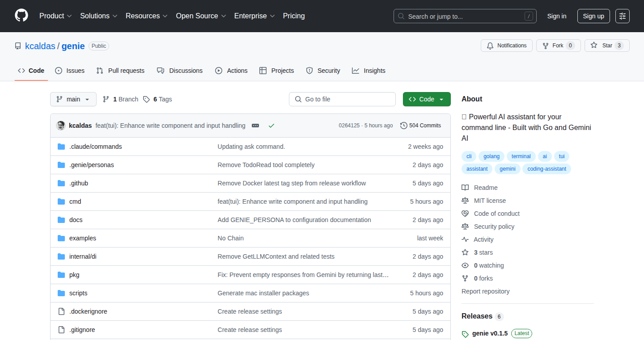Viewport: 644px width, 340px height.
Task: Click the coding-assistant topic tag
Action: pyautogui.click(x=547, y=169)
